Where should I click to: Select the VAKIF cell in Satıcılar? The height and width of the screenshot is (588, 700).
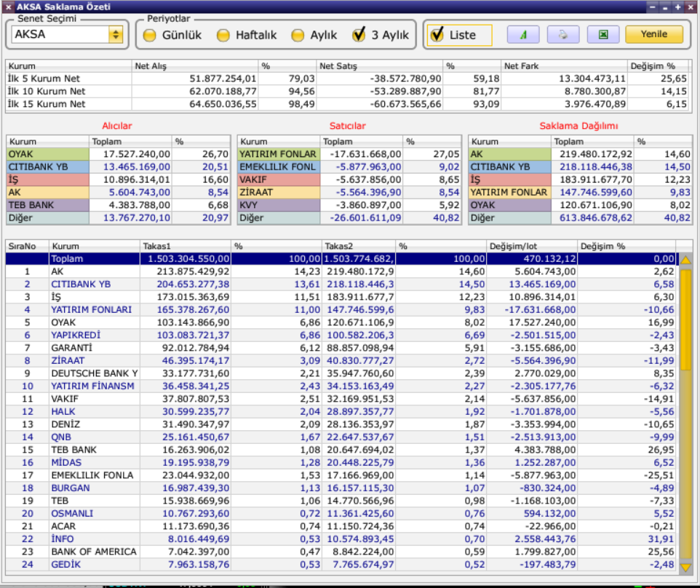(279, 180)
